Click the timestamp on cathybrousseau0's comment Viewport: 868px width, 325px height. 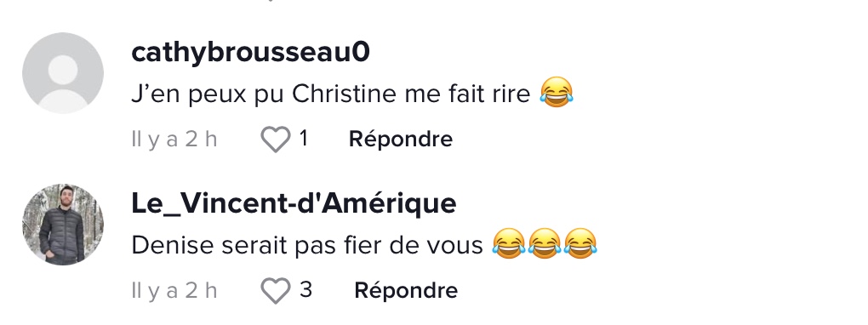[x=174, y=139]
